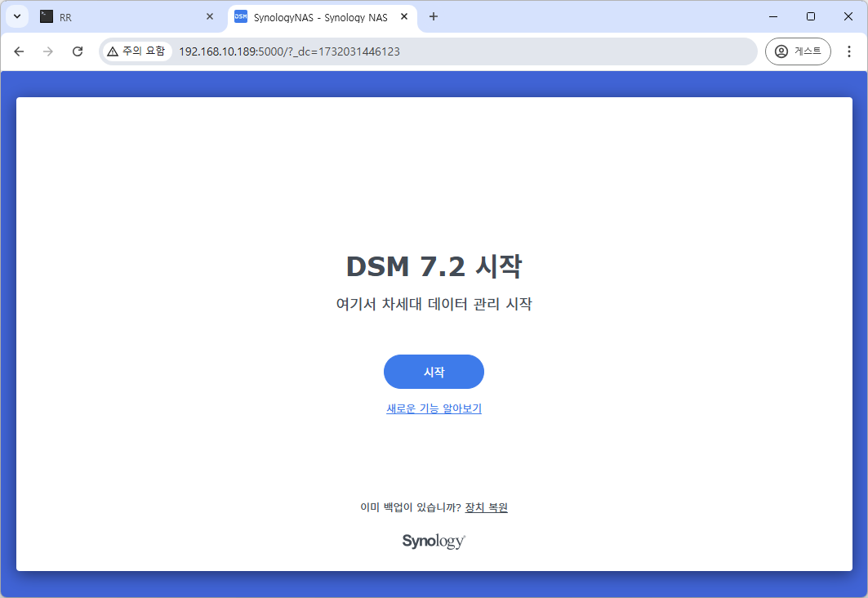Click the 여기서 차세대 데이터 관리 시작 subtitle
Viewport: 868px width, 598px height.
click(434, 303)
